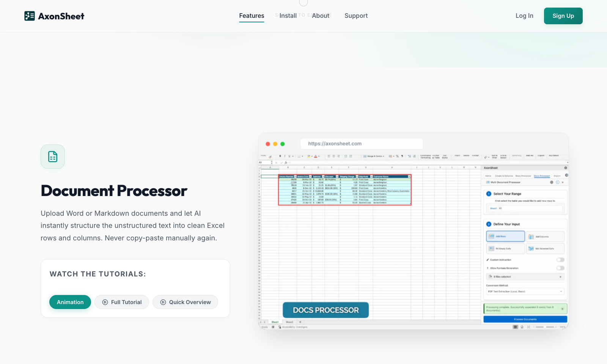The width and height of the screenshot is (607, 364).
Task: Click the AxonSheet logo icon
Action: click(30, 16)
